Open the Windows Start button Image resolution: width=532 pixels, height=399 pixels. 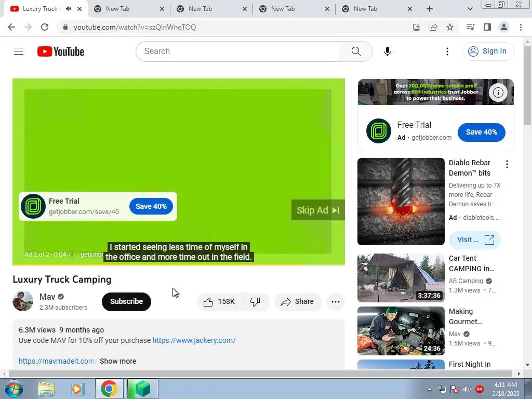pos(14,389)
